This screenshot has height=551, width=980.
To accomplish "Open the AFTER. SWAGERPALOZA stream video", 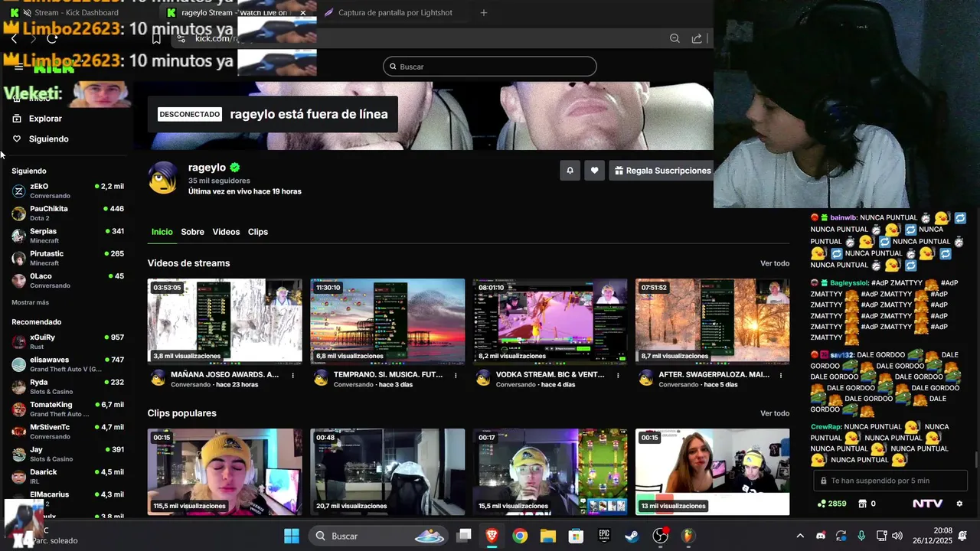I will click(x=712, y=321).
